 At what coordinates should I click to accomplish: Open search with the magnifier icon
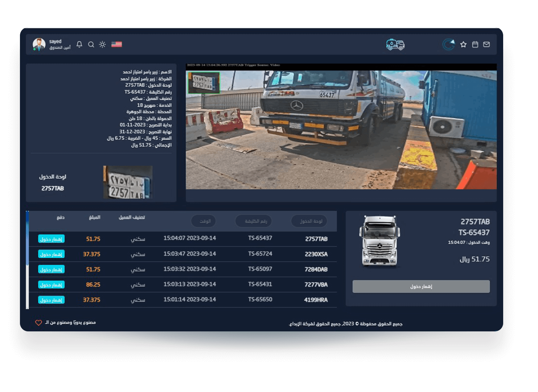point(91,44)
